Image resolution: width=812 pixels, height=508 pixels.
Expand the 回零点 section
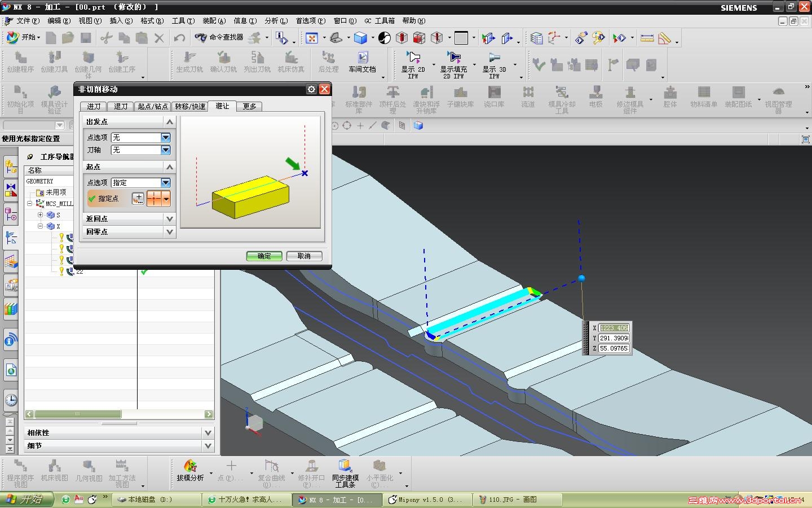[169, 231]
